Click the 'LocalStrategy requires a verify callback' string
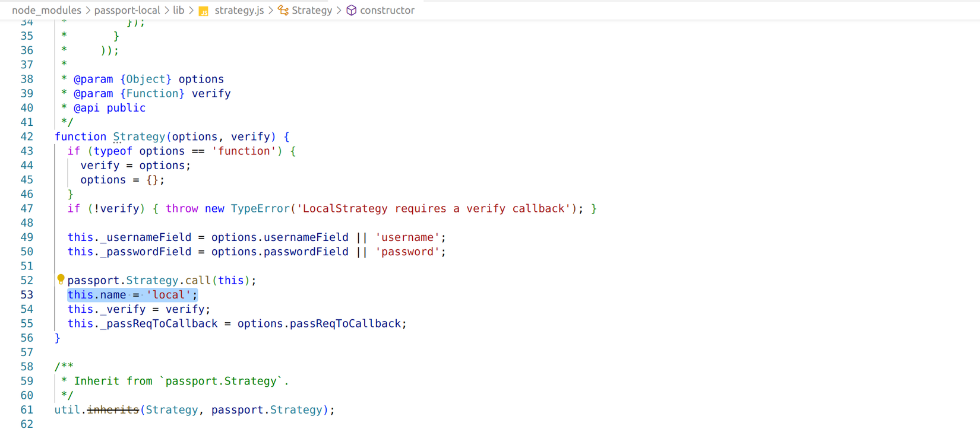This screenshot has height=432, width=980. click(x=433, y=208)
